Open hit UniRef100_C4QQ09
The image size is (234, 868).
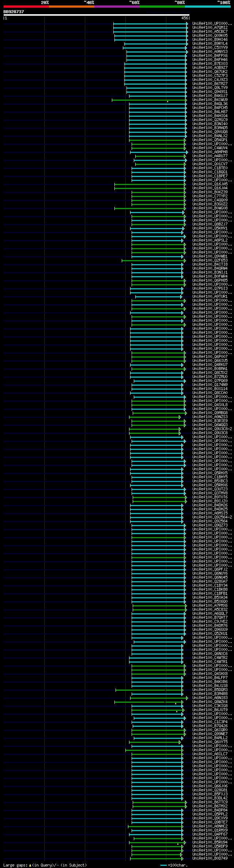[x=210, y=200]
